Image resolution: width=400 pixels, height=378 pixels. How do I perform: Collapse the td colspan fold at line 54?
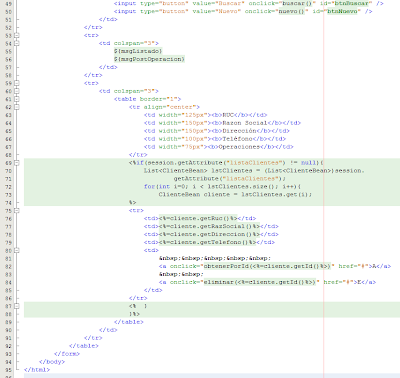[x=17, y=43]
